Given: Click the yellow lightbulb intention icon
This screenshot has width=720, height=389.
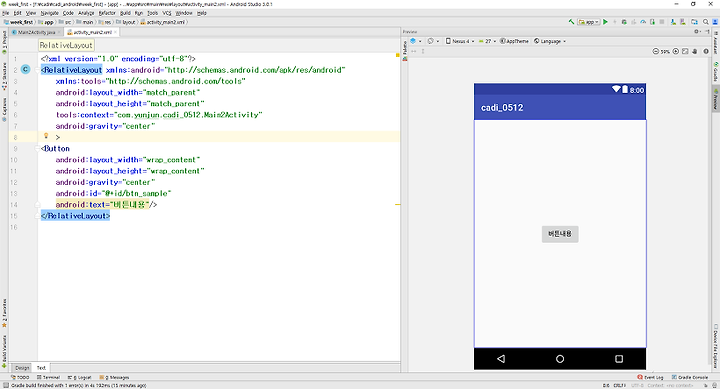Looking at the screenshot, I should (x=46, y=136).
